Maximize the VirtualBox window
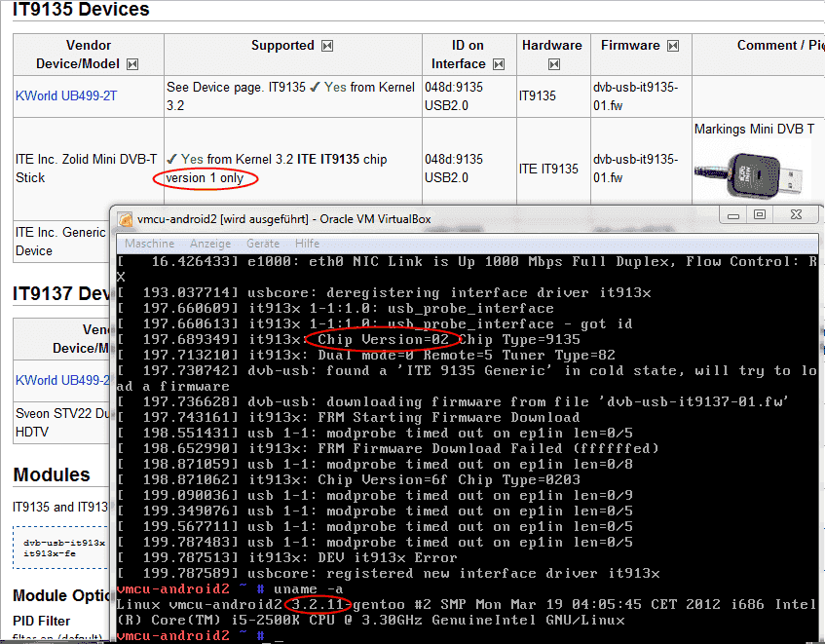 click(760, 215)
